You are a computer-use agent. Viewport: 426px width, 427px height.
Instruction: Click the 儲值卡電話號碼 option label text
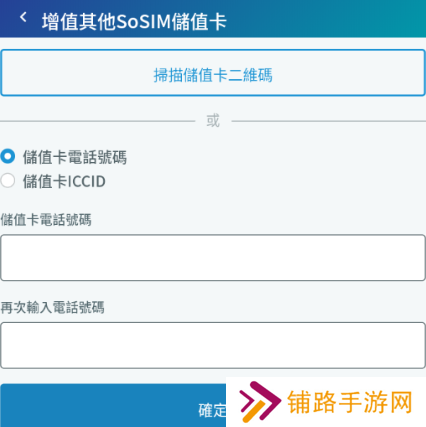[x=75, y=157]
